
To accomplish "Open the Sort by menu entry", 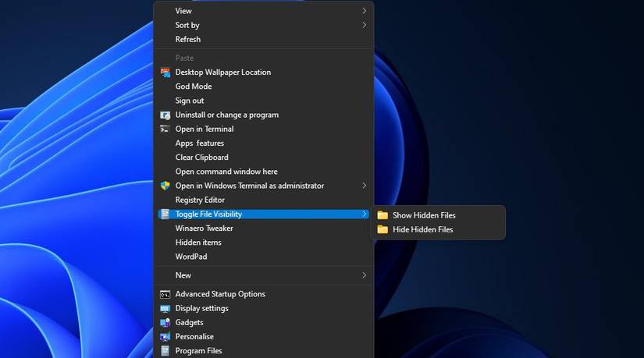I will point(264,26).
